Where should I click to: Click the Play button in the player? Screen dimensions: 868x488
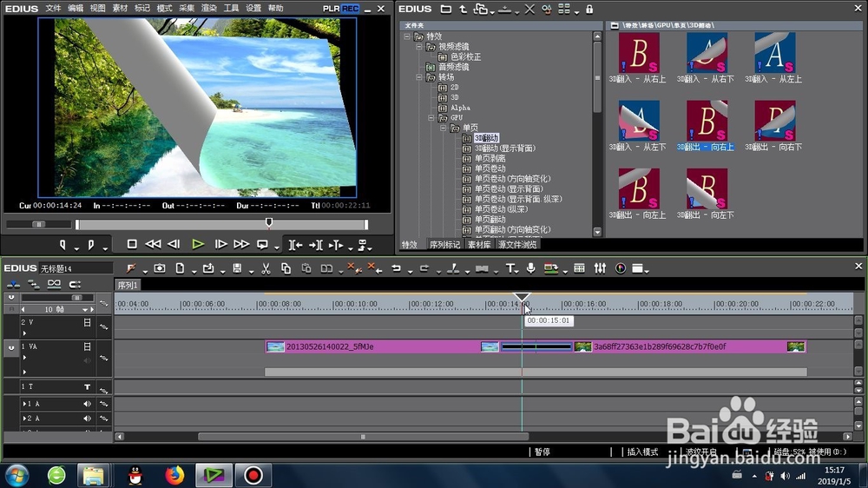(x=198, y=244)
